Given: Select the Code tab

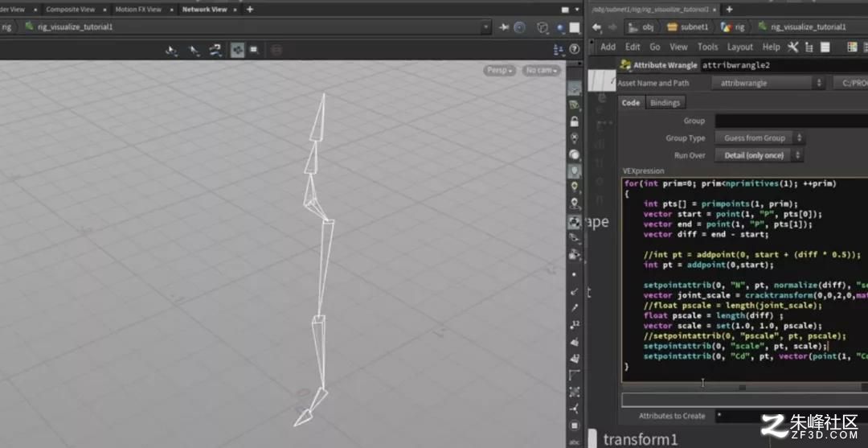Looking at the screenshot, I should pos(631,102).
